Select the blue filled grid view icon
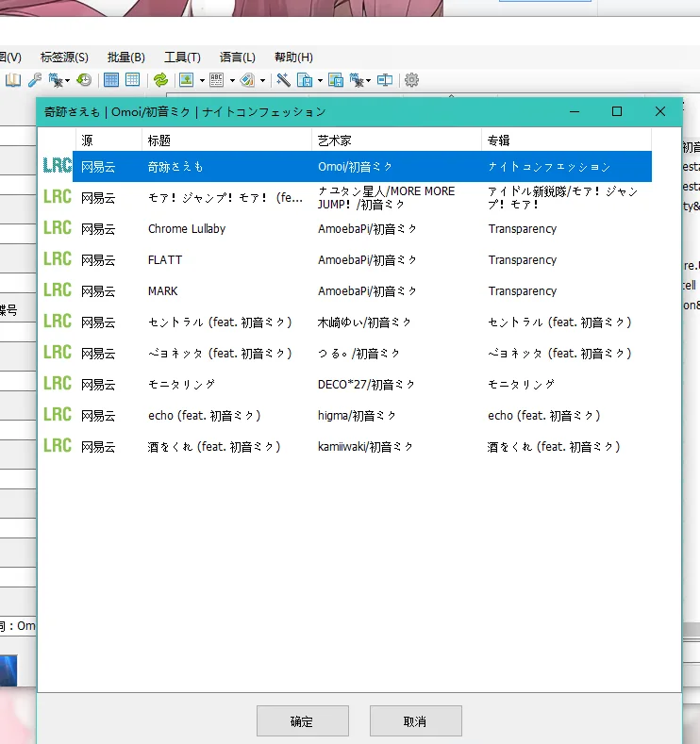The image size is (700, 744). (x=111, y=80)
